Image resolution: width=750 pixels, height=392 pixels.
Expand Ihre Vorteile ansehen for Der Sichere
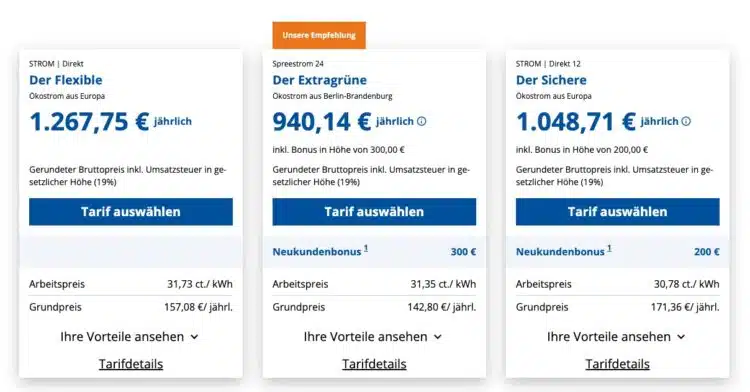pyautogui.click(x=617, y=337)
